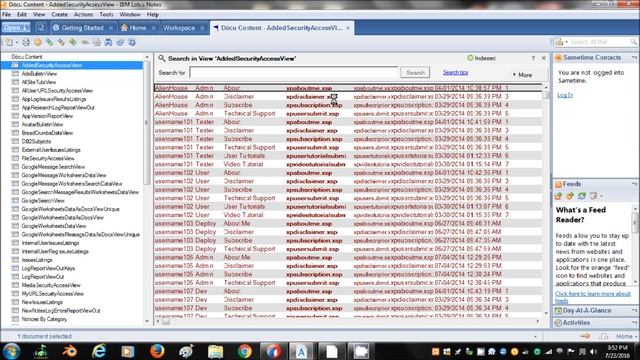The height and width of the screenshot is (360, 640).
Task: Open the Edit menu
Action: coord(22,14)
